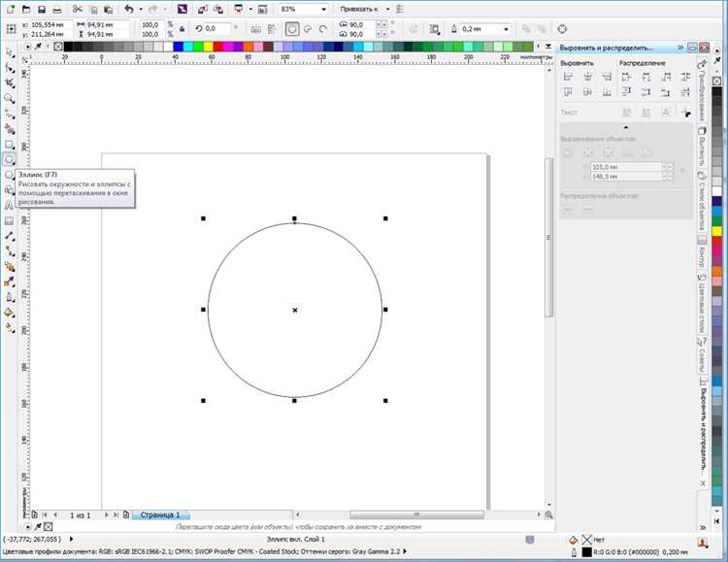Image resolution: width=728 pixels, height=562 pixels.
Task: Select the Zoom magnifier tool
Action: point(10,98)
